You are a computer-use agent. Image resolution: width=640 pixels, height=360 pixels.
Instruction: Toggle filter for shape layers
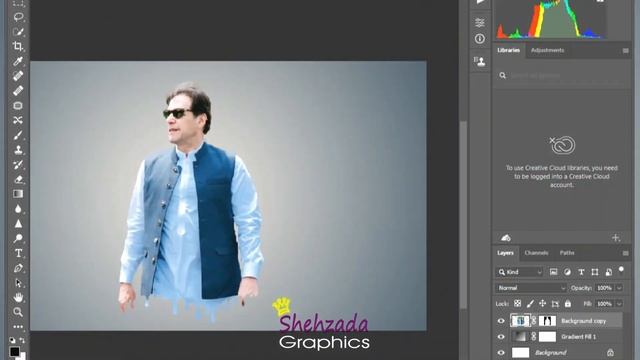(595, 272)
